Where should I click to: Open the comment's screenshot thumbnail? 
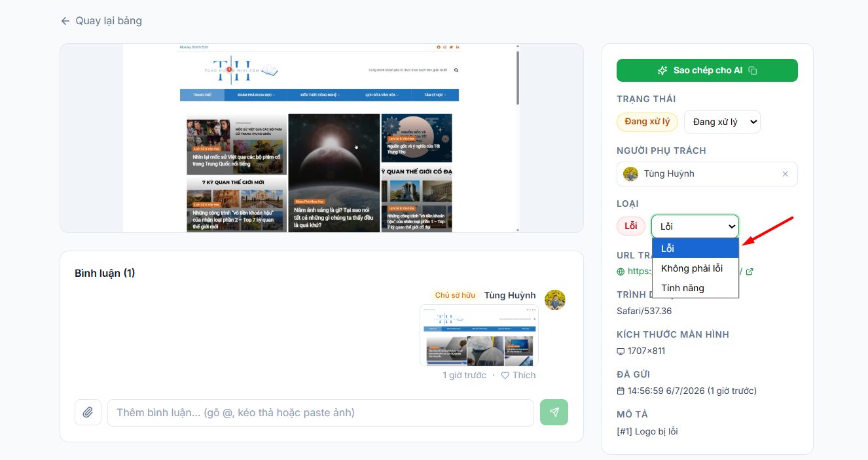tap(479, 335)
